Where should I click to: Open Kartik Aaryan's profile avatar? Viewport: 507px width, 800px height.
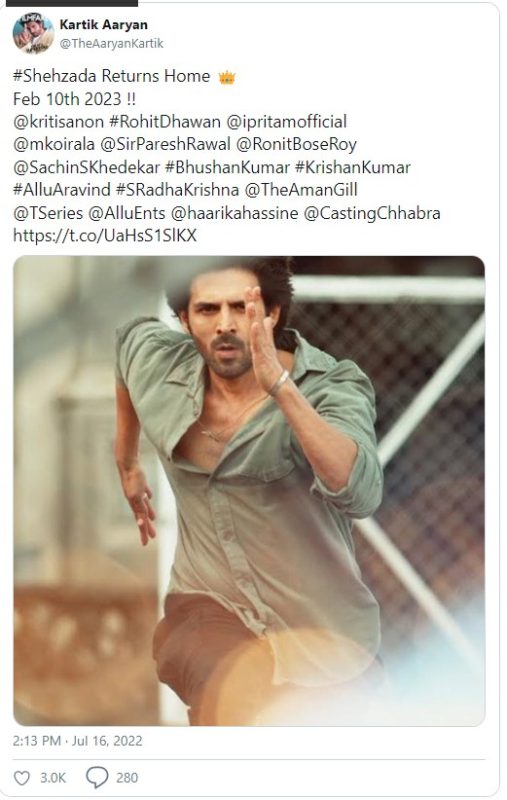point(33,33)
